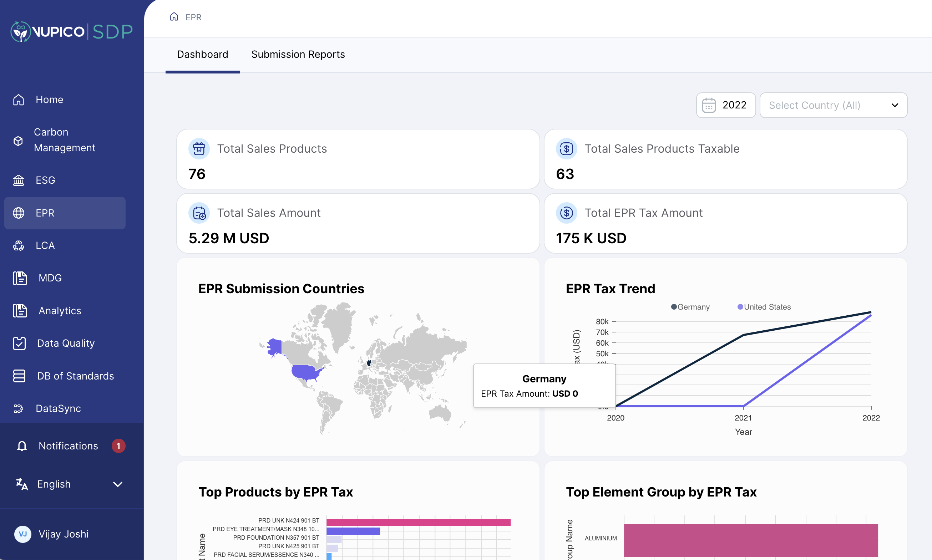Open Vijay Joshi user profile

[64, 534]
